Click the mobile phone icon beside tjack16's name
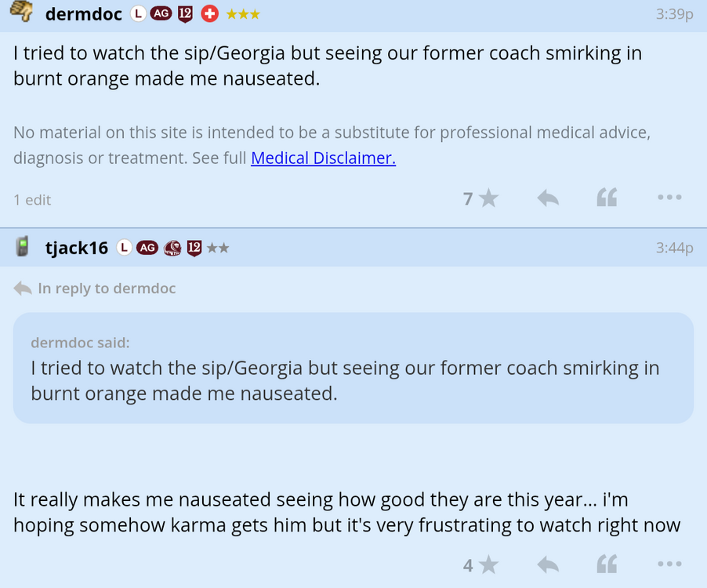 pyautogui.click(x=24, y=247)
